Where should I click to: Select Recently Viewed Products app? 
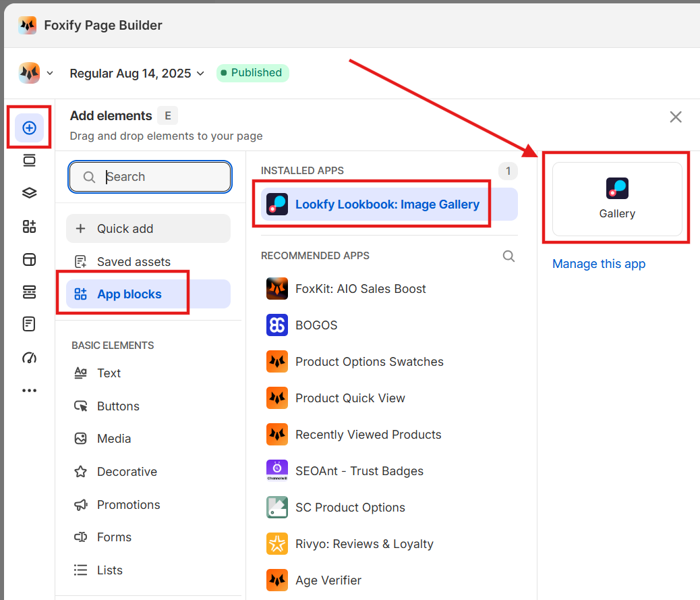tap(389, 435)
